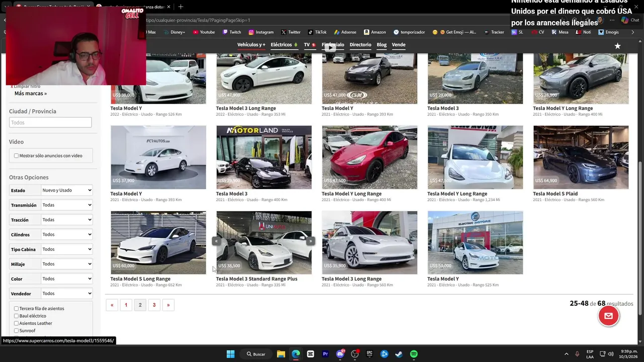Open Spotify from the taskbar
Viewport: 644px width, 362px height.
414,354
